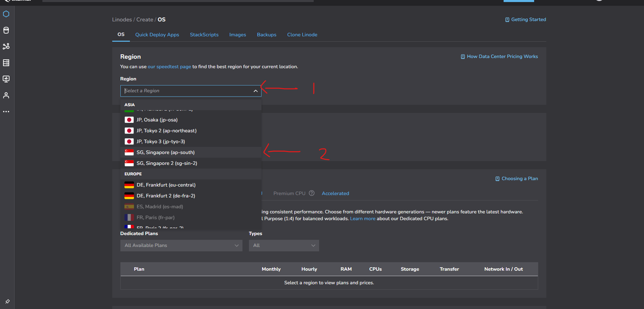This screenshot has width=644, height=309.
Task: Open the Dedicated Plans dropdown
Action: [x=181, y=246]
